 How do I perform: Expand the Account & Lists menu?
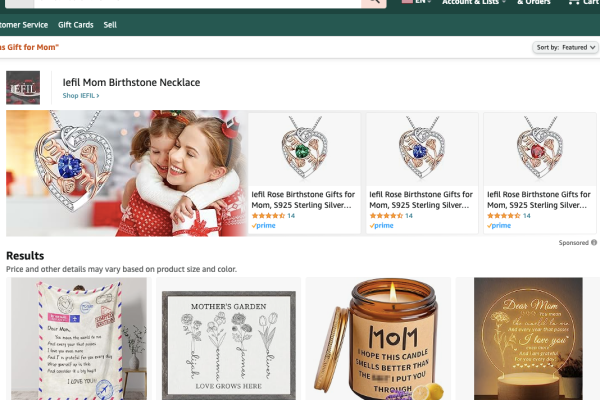click(474, 2)
